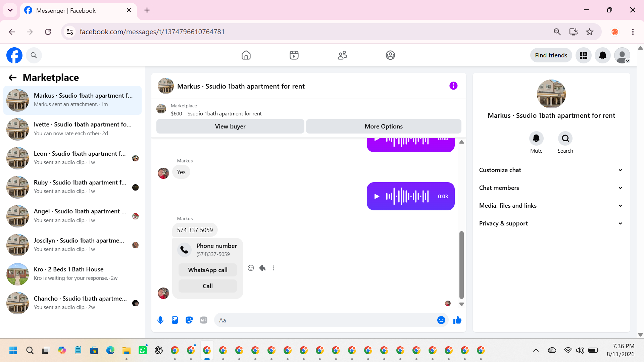
Task: Open Facebook home logo
Action: [x=14, y=55]
